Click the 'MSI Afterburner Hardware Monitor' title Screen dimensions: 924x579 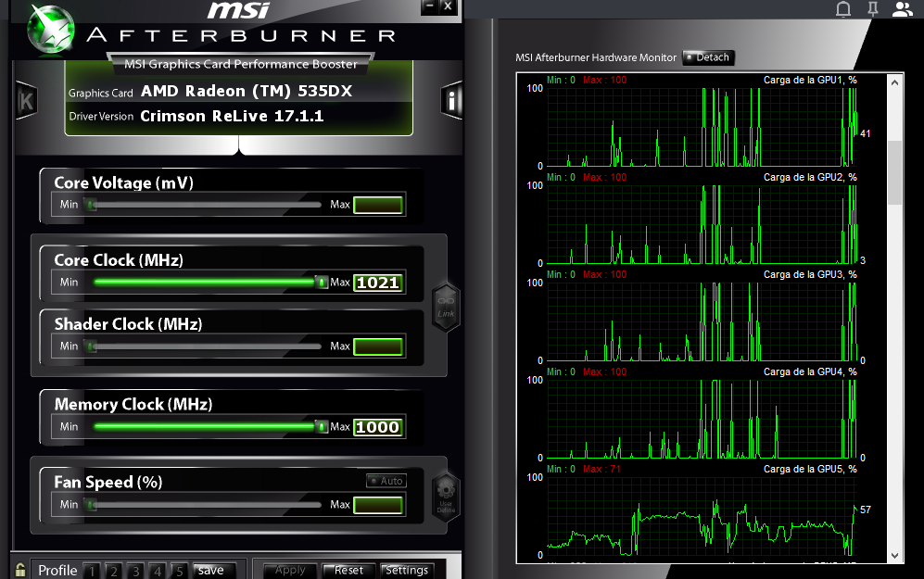click(596, 57)
